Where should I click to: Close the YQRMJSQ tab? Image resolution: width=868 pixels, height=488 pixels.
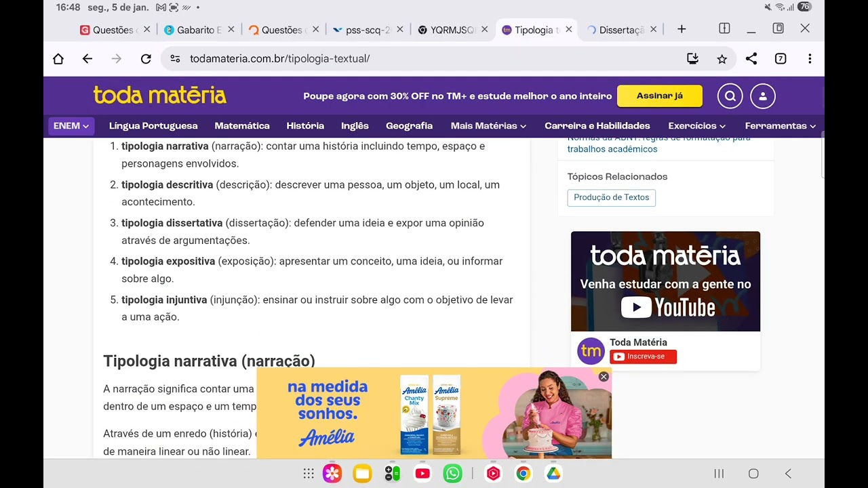click(x=484, y=29)
